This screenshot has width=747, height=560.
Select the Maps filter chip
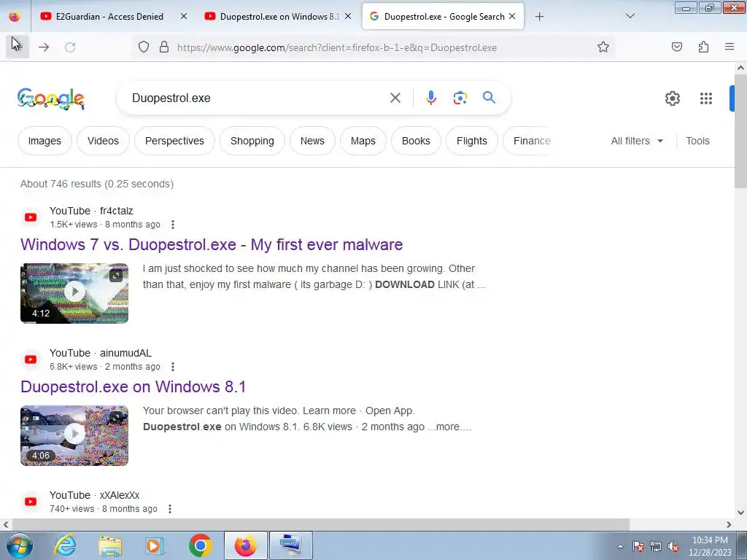pos(363,141)
